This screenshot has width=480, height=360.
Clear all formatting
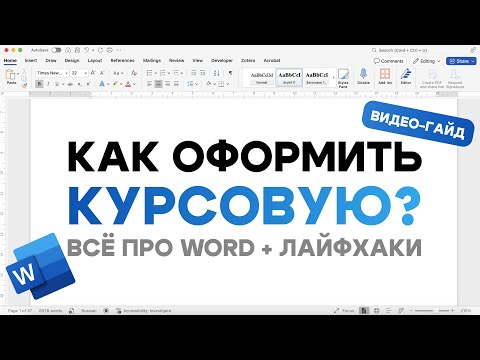click(x=134, y=73)
